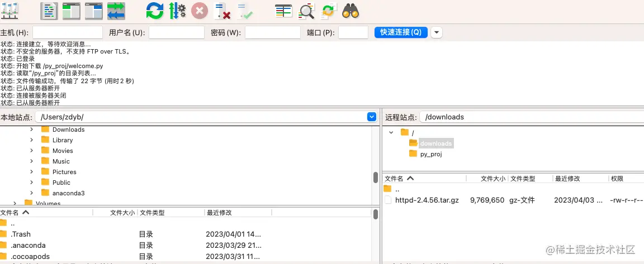Toggle synchronized browsing icon
Image resolution: width=644 pixels, height=264 pixels.
[329, 11]
